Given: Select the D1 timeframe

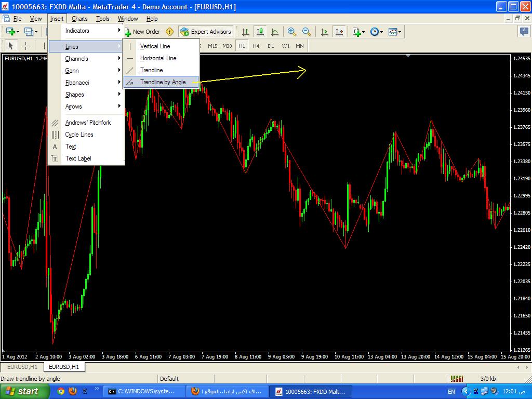Looking at the screenshot, I should click(271, 46).
